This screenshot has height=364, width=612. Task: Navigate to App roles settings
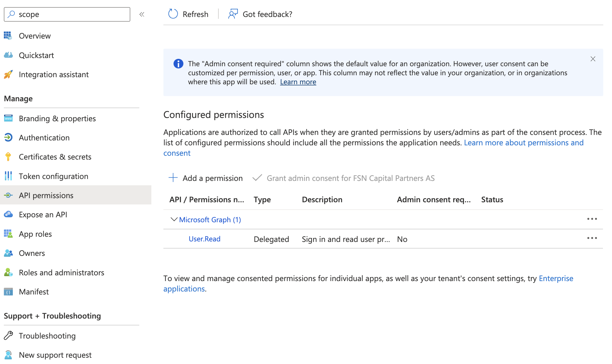[35, 233]
